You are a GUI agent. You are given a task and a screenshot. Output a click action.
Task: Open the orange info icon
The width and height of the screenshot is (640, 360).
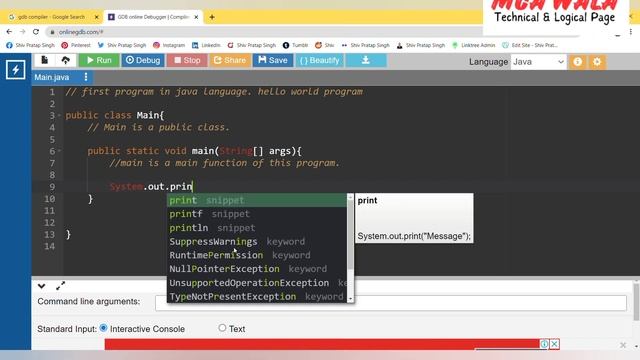(577, 62)
